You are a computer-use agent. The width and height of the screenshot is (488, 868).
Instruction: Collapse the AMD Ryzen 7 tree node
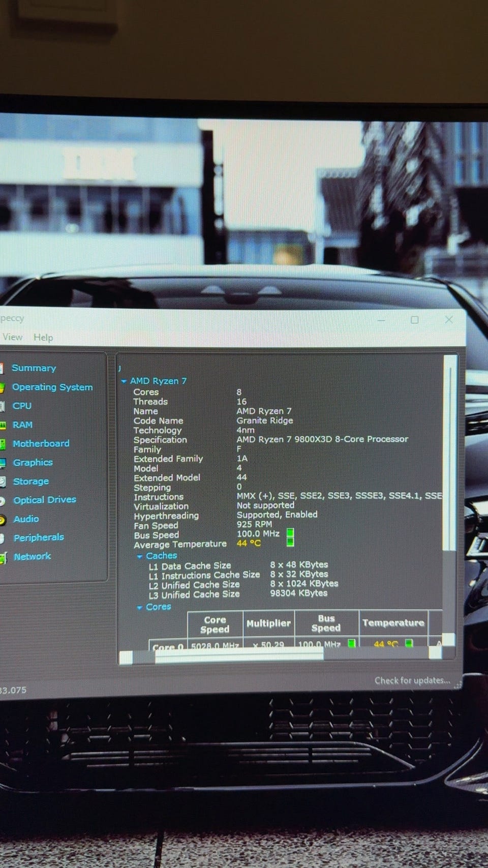124,381
